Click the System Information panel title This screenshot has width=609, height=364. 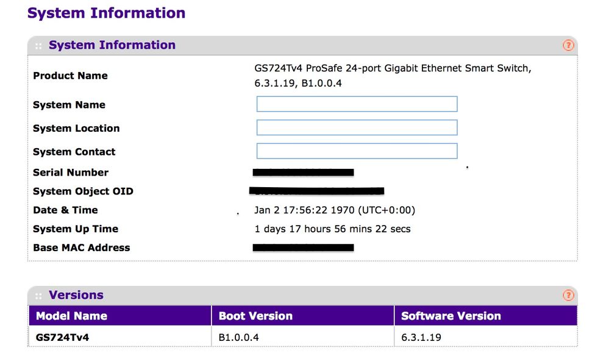coord(112,45)
